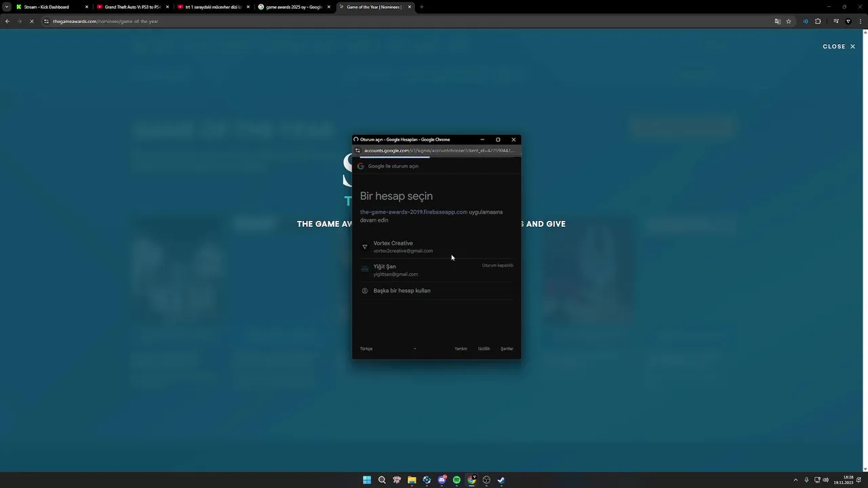
Task: Open Windows taskbar search
Action: (382, 480)
